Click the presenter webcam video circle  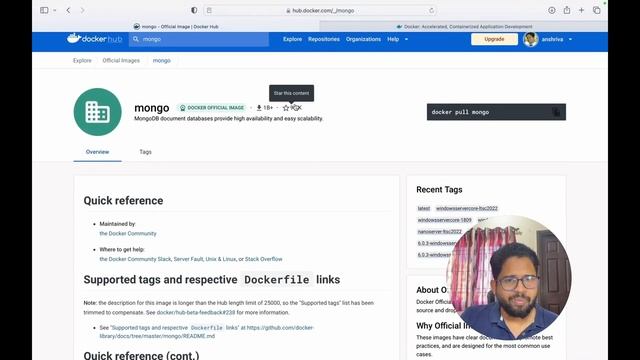tap(509, 278)
